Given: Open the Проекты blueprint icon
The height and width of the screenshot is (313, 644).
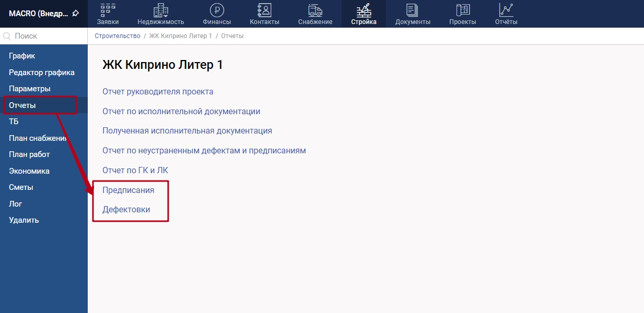Looking at the screenshot, I should [x=462, y=10].
